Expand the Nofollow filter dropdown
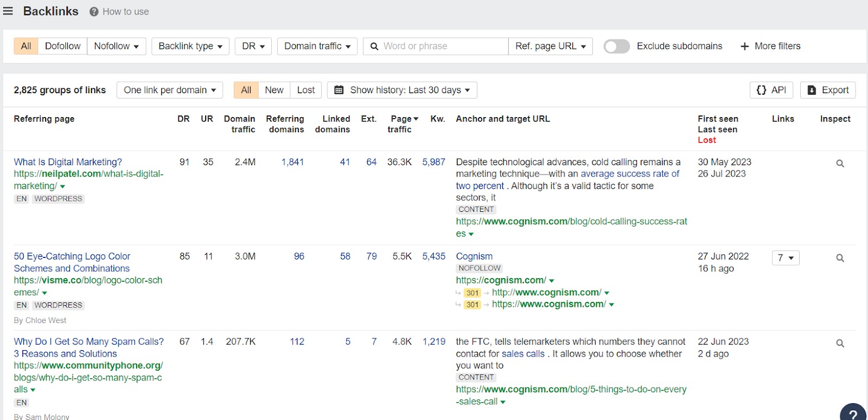 coord(116,46)
